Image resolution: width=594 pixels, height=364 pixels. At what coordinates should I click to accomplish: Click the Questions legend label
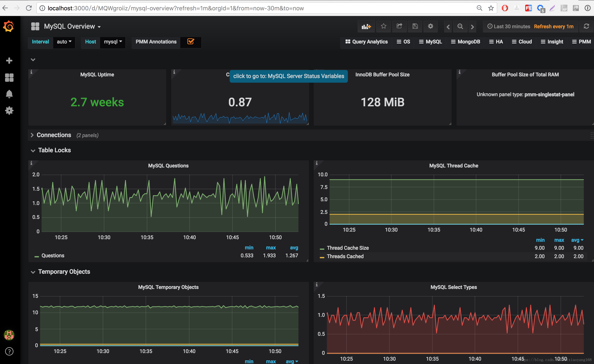pyautogui.click(x=53, y=255)
